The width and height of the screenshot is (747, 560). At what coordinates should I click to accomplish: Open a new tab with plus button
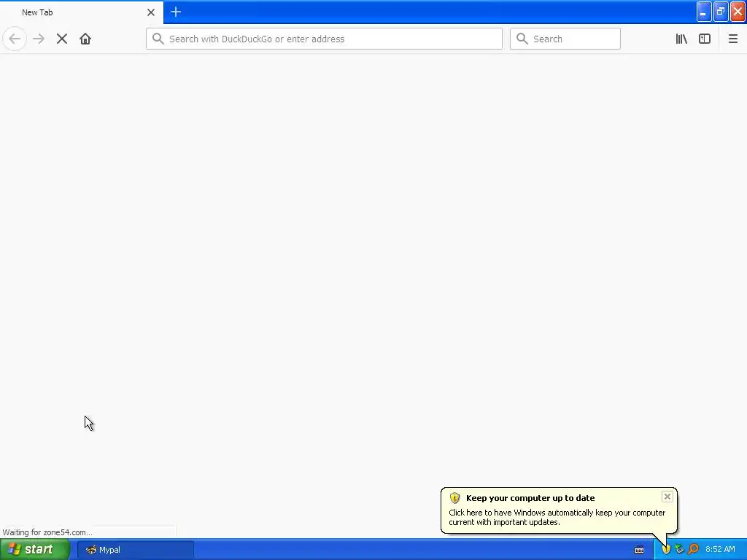coord(176,12)
